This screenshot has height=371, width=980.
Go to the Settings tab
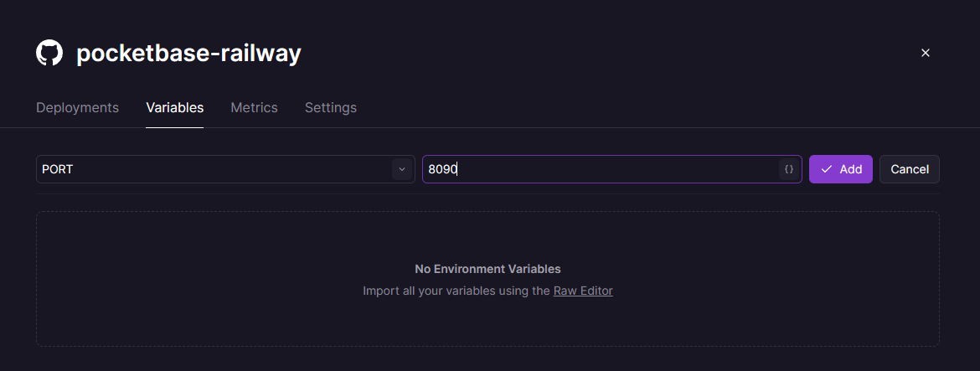[331, 107]
